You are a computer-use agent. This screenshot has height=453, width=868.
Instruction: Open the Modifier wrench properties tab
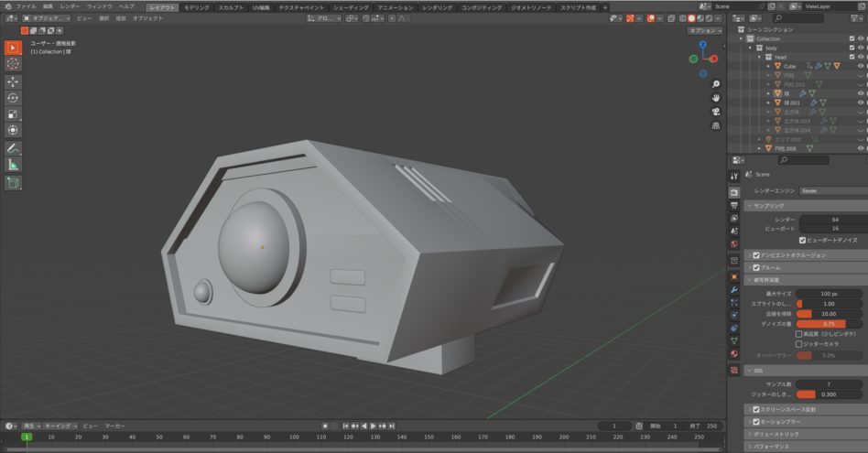point(734,289)
